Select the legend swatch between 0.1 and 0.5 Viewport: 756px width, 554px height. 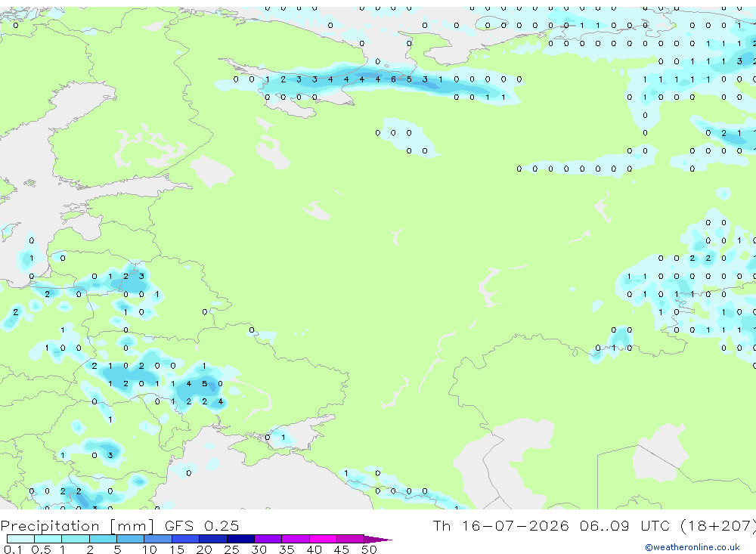click(20, 539)
